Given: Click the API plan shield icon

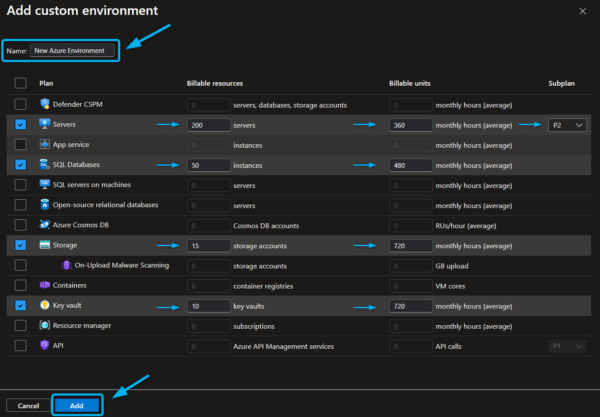Looking at the screenshot, I should coord(45,345).
